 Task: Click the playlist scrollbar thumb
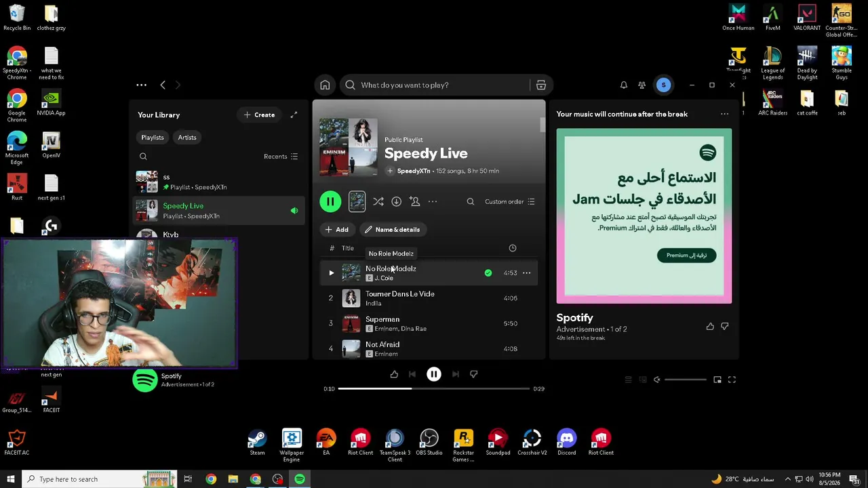click(x=542, y=125)
